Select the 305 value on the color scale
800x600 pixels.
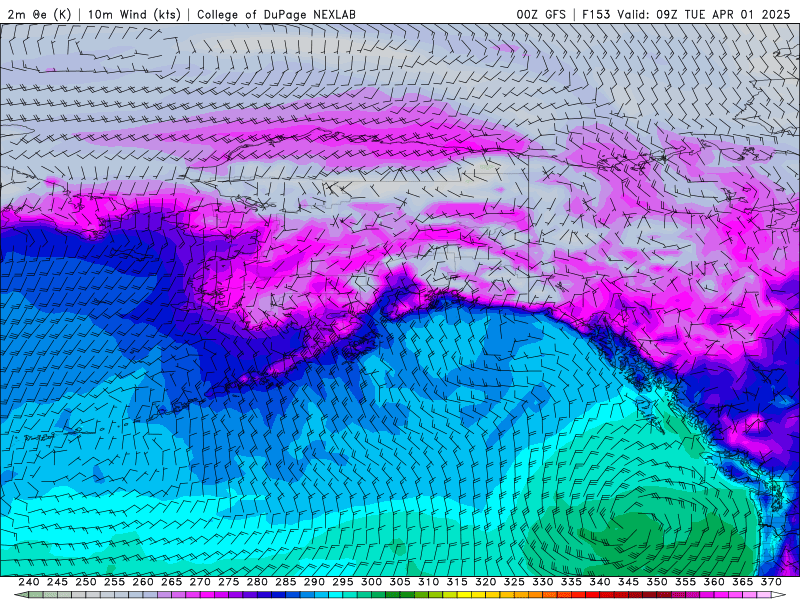pyautogui.click(x=400, y=582)
